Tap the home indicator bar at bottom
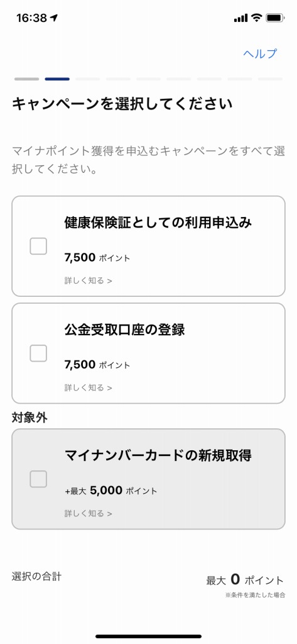 (x=148, y=636)
